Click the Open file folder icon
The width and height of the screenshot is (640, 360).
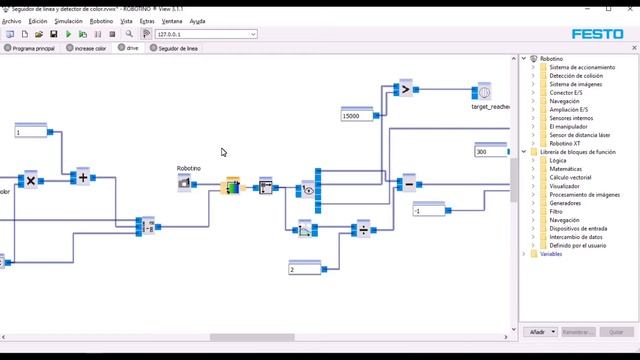click(x=39, y=34)
